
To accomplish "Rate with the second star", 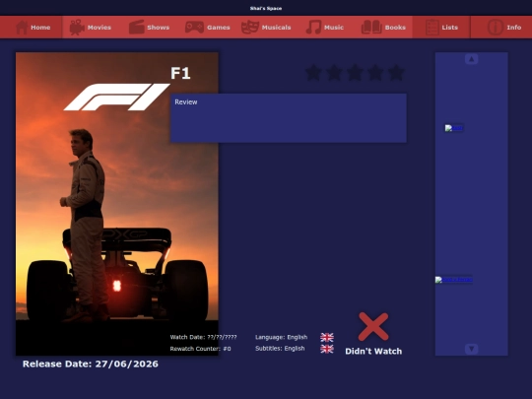I will coord(334,73).
